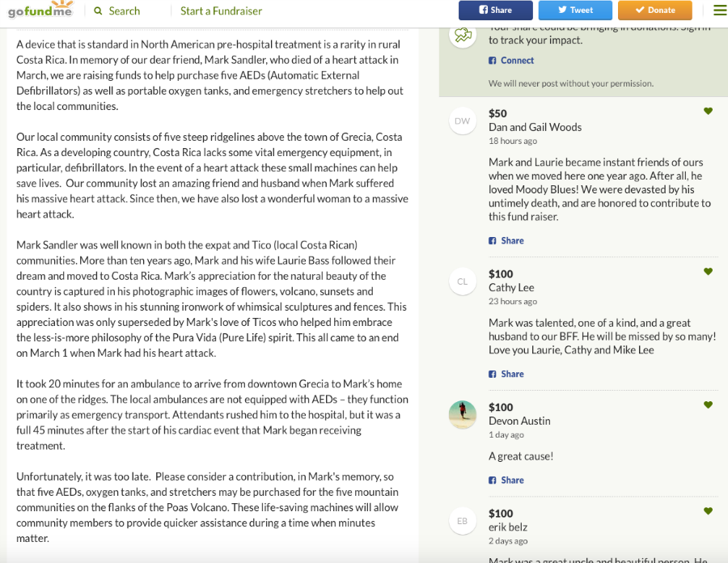Click the orange Donate button
This screenshot has width=728, height=563.
point(655,11)
